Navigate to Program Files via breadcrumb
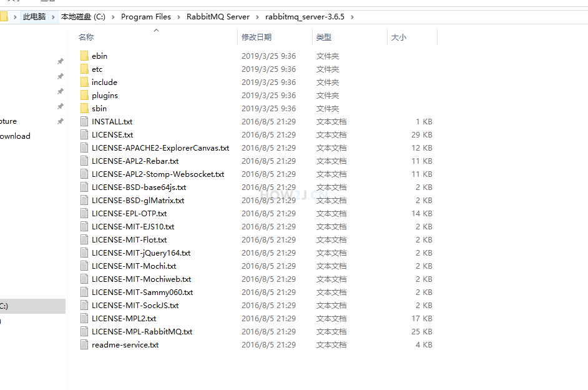This screenshot has width=588, height=390. 146,18
